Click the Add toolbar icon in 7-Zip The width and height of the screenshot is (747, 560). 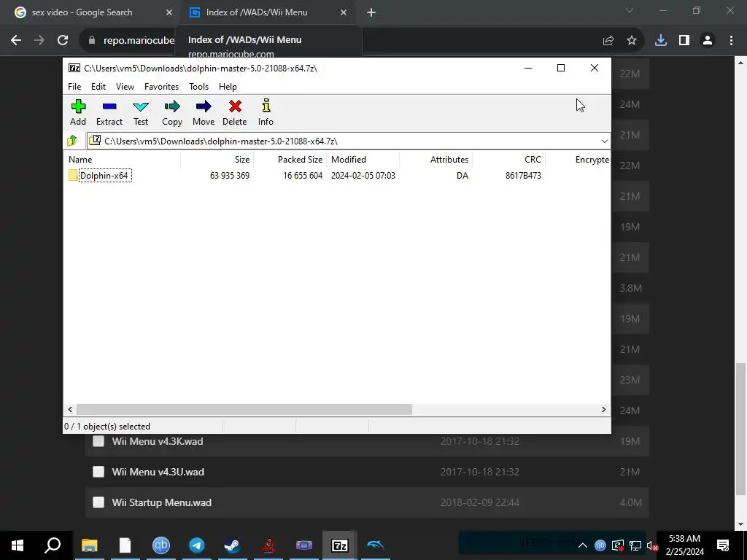[78, 112]
